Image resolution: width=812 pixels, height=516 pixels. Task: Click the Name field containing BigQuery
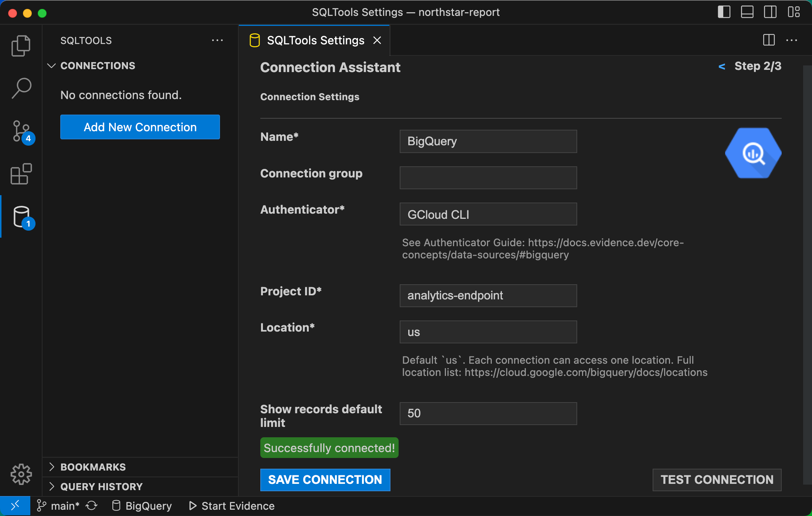pos(488,141)
